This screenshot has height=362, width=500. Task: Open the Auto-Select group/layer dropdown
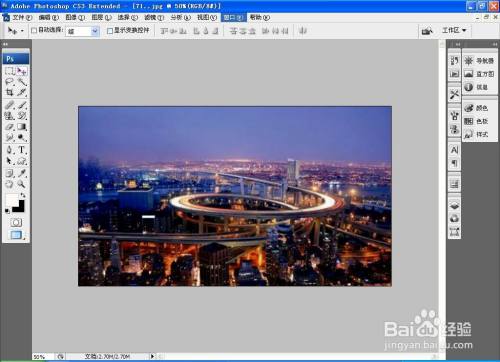click(83, 31)
